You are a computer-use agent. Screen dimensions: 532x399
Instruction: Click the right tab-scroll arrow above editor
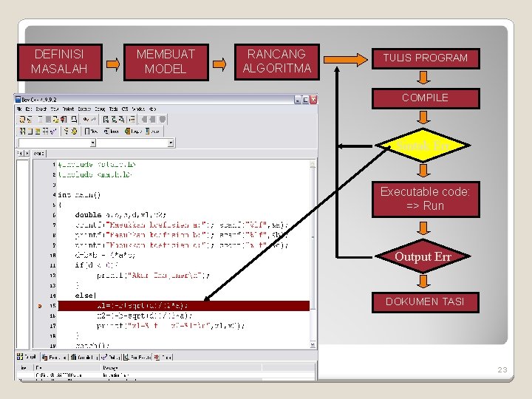[27, 154]
